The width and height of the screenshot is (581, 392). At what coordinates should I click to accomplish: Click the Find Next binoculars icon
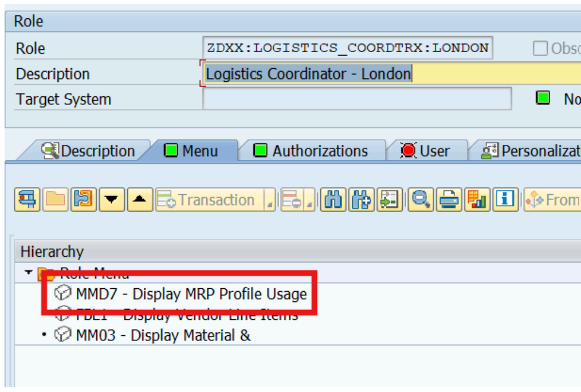pyautogui.click(x=362, y=200)
